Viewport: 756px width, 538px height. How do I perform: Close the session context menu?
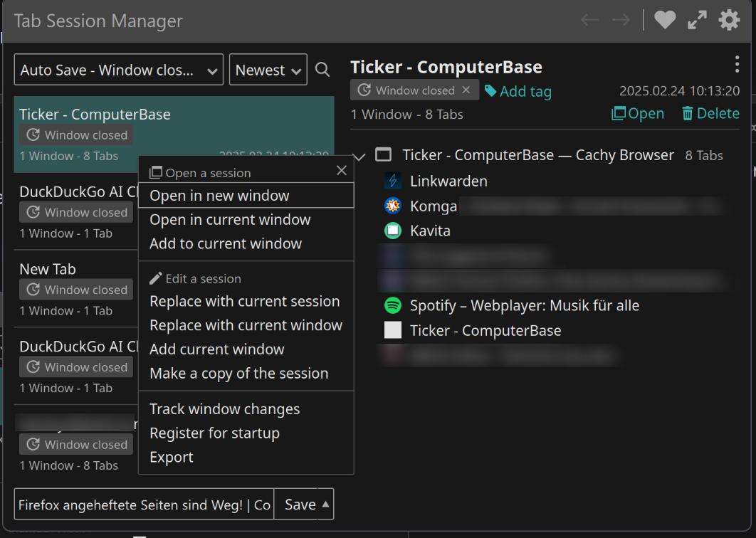[x=342, y=170]
